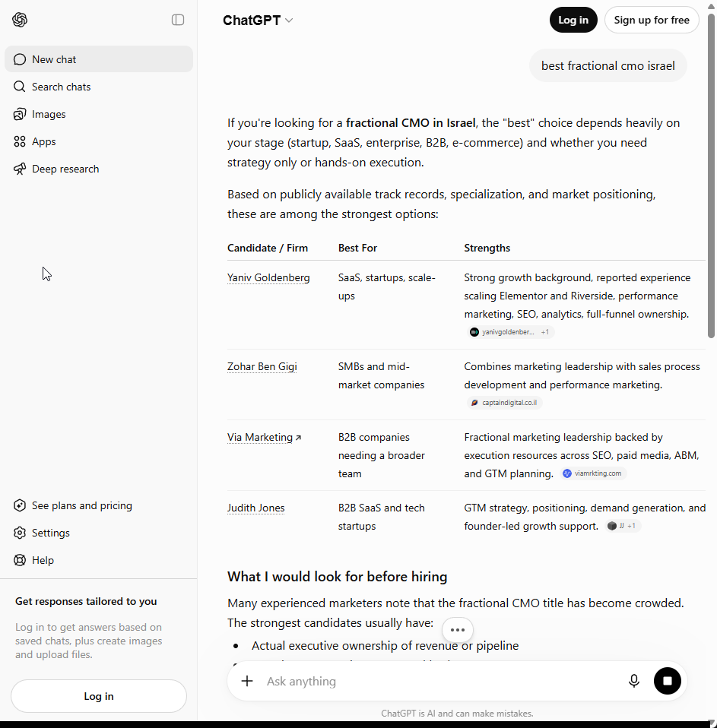Click 'SaaS, startups, scale-ups' table cell
Viewport: 717px width, 728px height.
[386, 286]
